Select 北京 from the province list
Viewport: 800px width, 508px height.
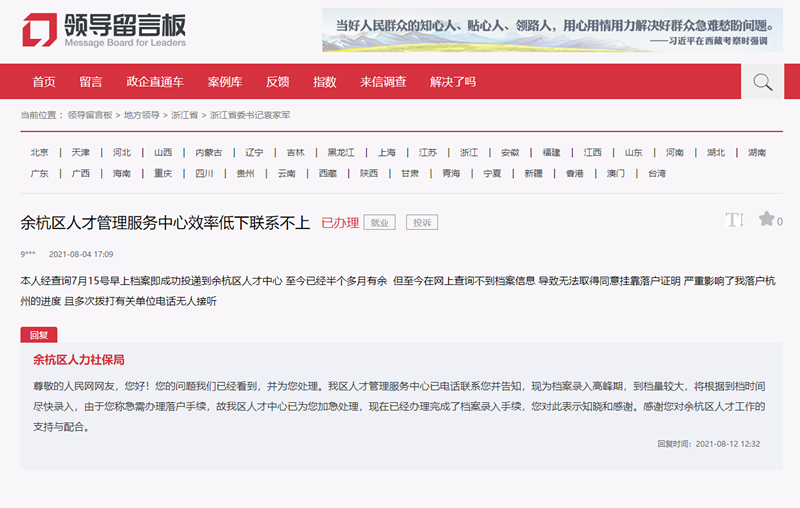[39, 152]
